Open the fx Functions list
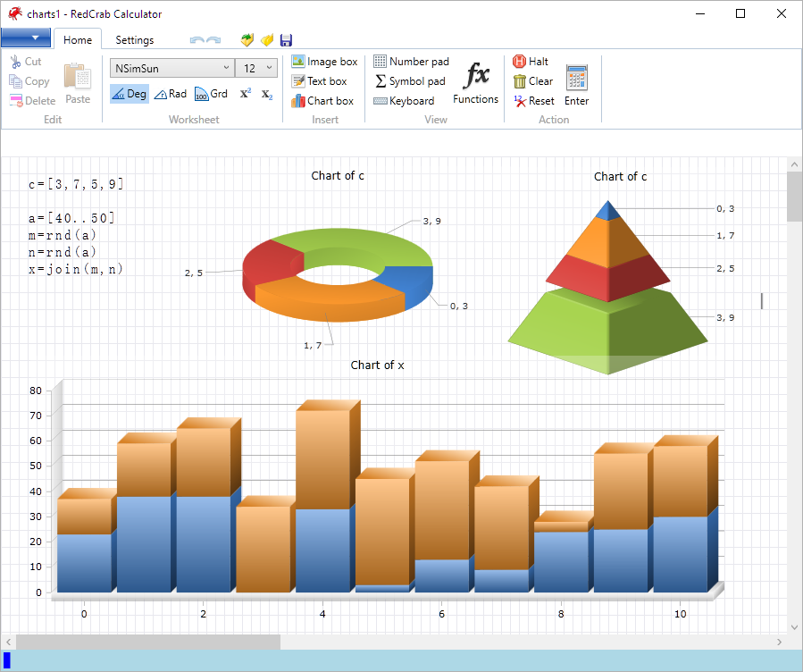Screen dimensions: 803x672 (476, 82)
